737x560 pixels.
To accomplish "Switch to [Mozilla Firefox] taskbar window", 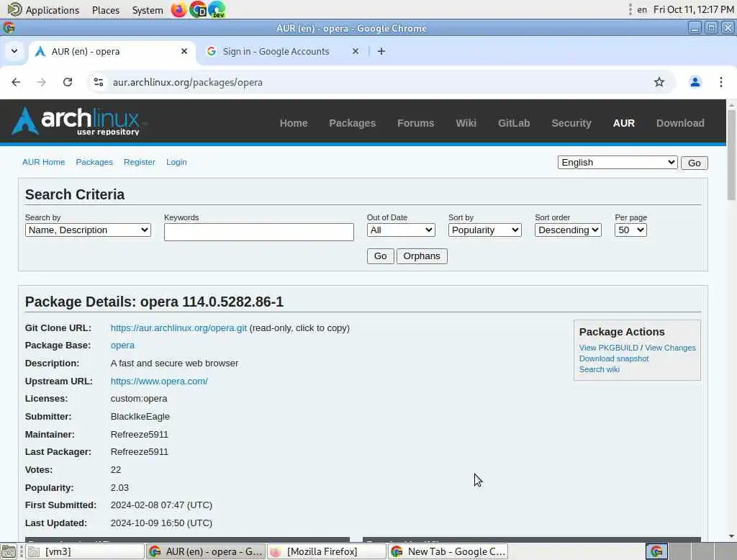I will pyautogui.click(x=326, y=551).
